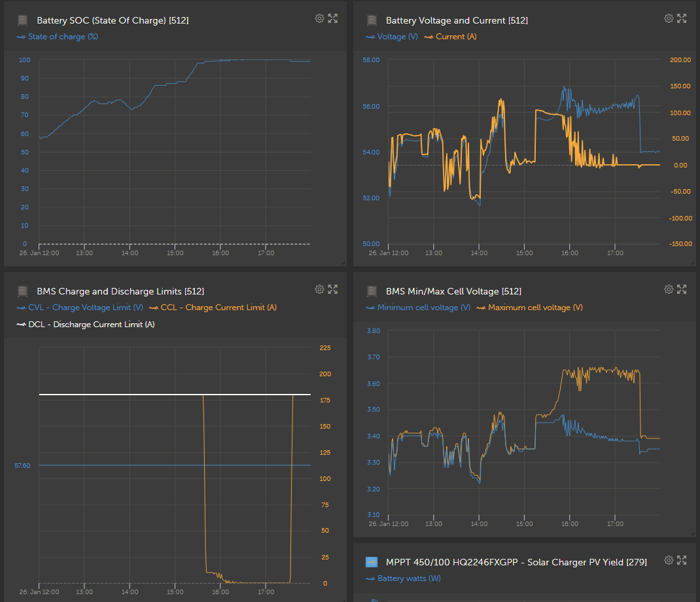Click the 58.00 voltage axis label

tap(371, 60)
